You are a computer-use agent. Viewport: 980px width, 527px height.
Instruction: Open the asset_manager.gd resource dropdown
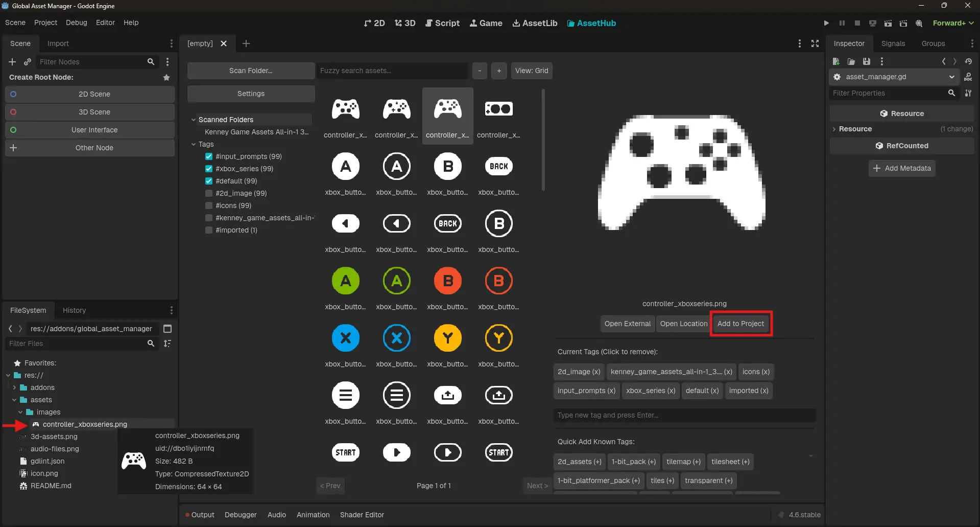pyautogui.click(x=951, y=77)
